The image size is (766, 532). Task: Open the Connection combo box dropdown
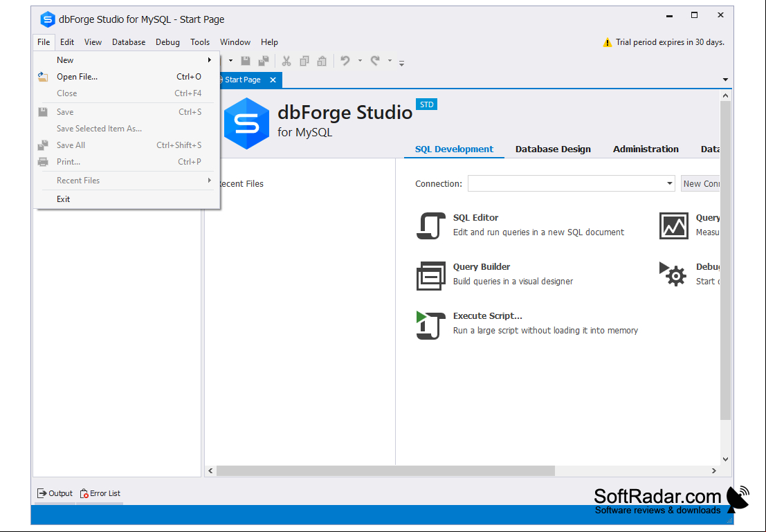point(669,184)
